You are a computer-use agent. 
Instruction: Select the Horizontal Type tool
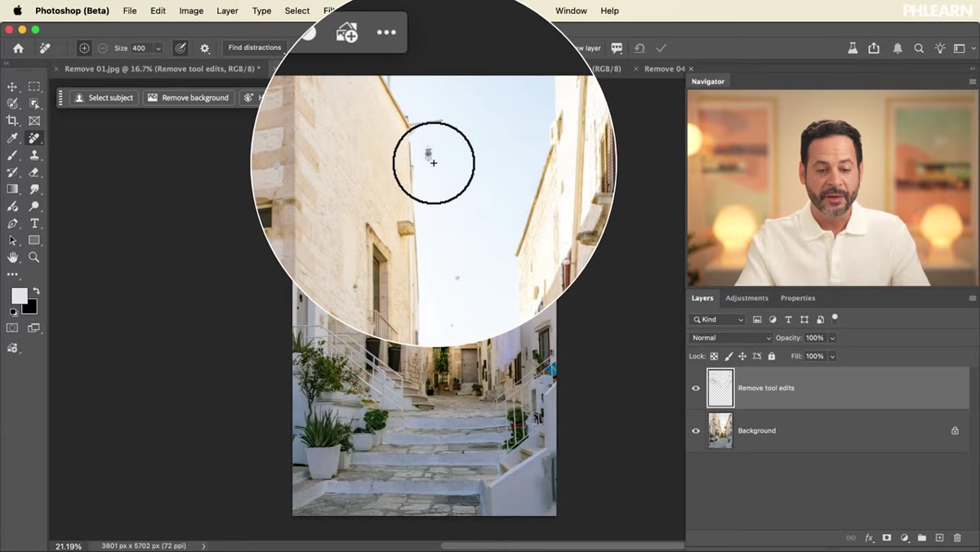[34, 224]
